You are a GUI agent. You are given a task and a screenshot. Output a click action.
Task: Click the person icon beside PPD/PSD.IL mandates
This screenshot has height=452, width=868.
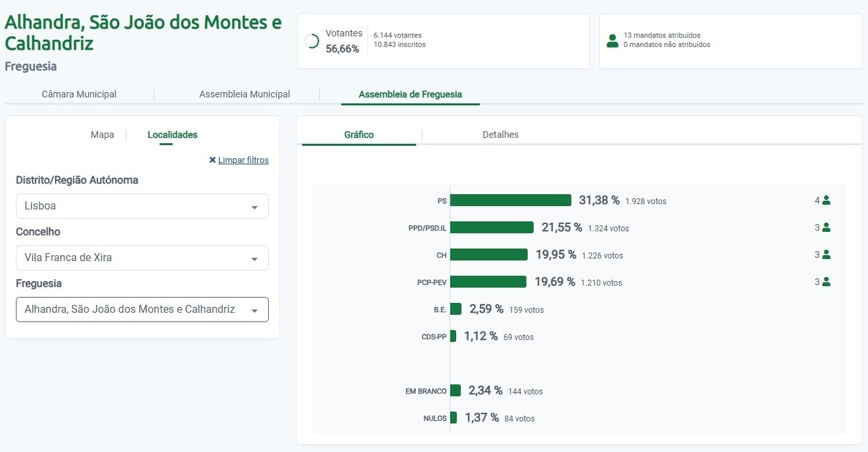tap(827, 227)
